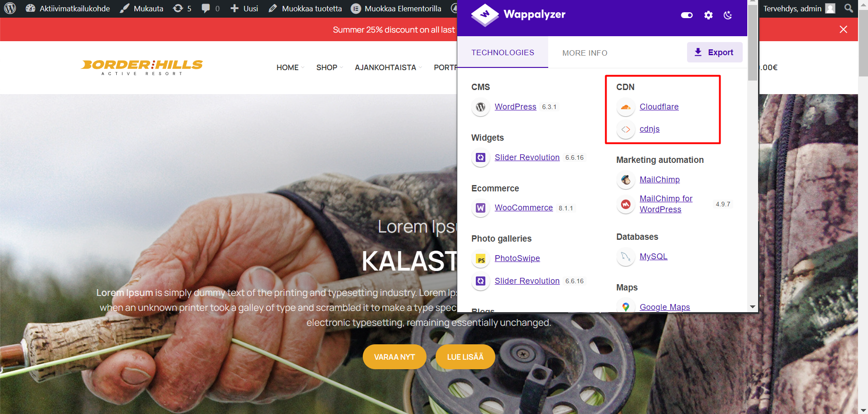Open the CMS category heading
This screenshot has height=414, width=868.
tap(480, 87)
